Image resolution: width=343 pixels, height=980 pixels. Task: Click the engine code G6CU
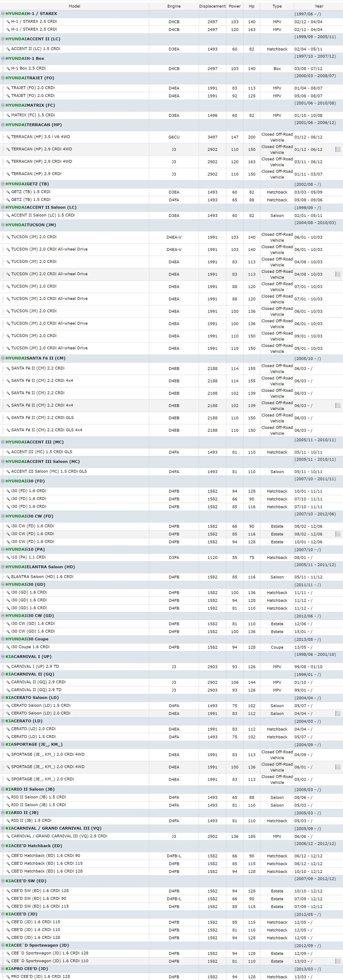point(174,137)
